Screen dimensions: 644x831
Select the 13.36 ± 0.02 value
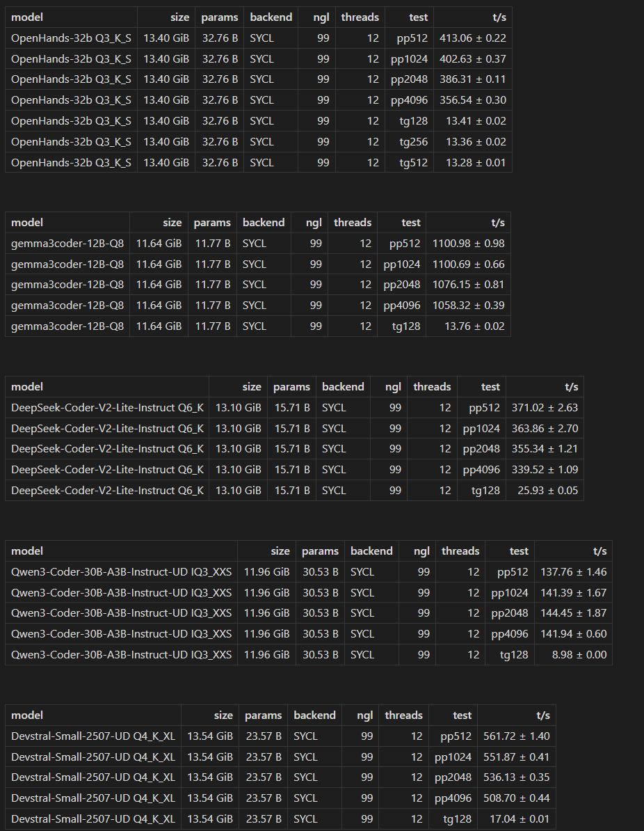point(476,141)
